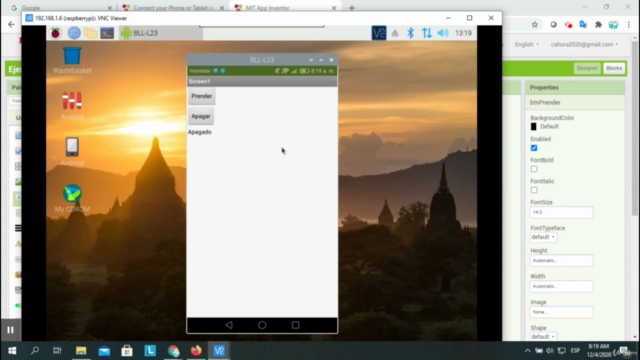Open the network arrows tray icon

pos(427,33)
